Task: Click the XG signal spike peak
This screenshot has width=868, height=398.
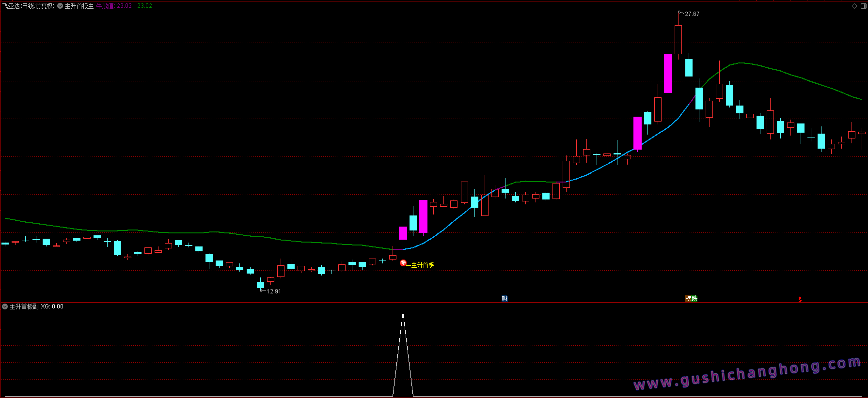Action: click(x=403, y=313)
